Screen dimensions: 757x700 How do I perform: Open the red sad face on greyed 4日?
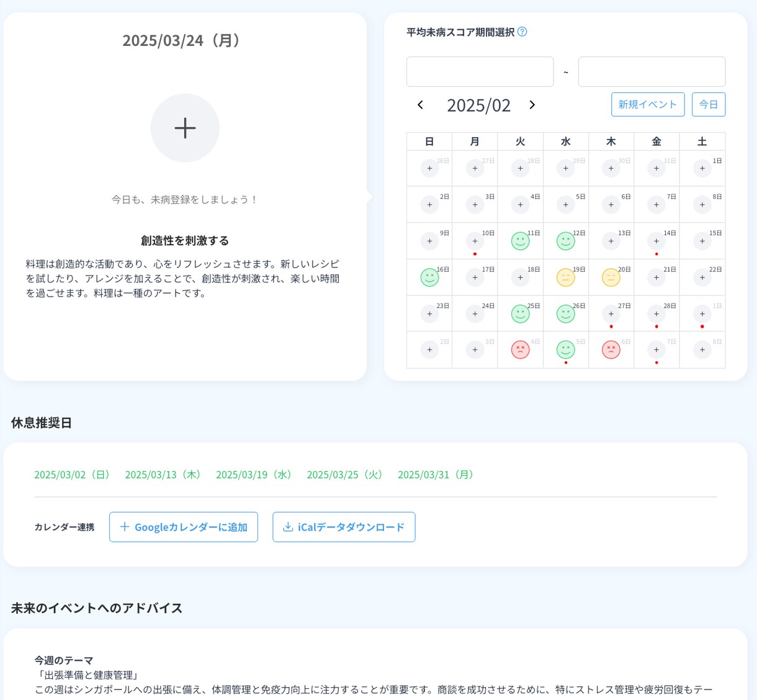(x=520, y=350)
